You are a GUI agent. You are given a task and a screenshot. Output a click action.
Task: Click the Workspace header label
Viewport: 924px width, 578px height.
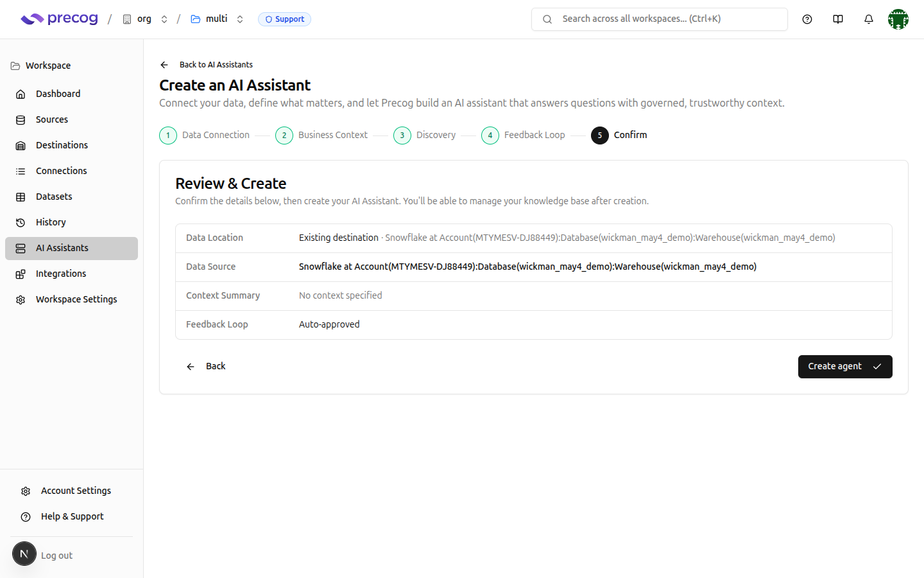point(48,66)
